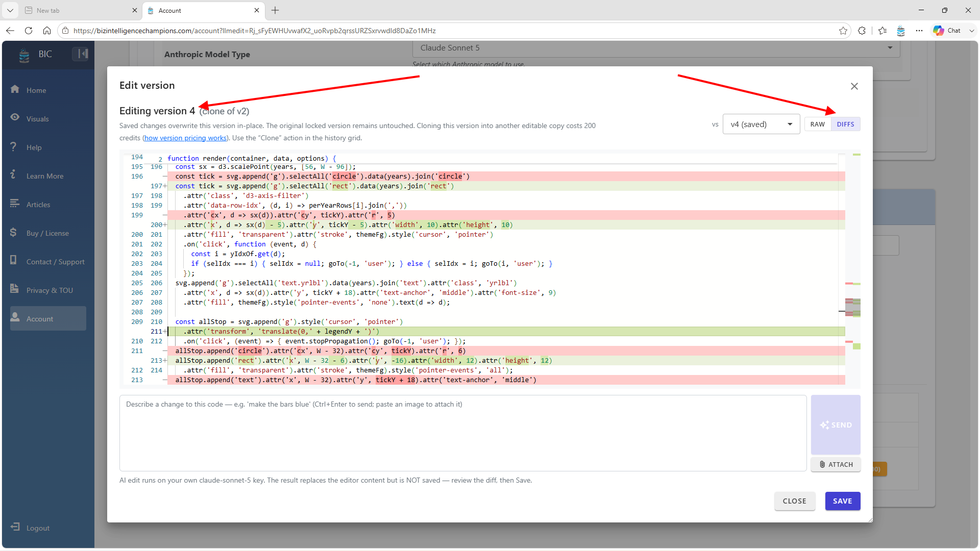Click the browser address bar URL
This screenshot has height=551, width=980.
254,31
